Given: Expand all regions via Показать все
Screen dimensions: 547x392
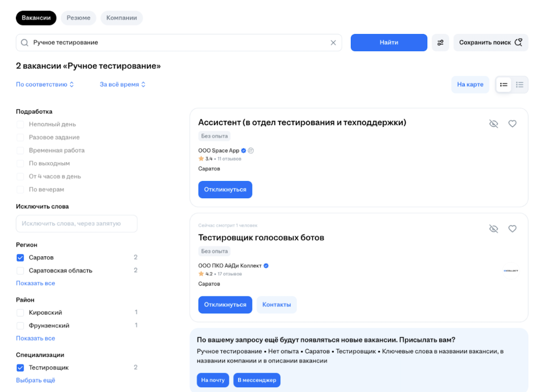Looking at the screenshot, I should [x=36, y=283].
